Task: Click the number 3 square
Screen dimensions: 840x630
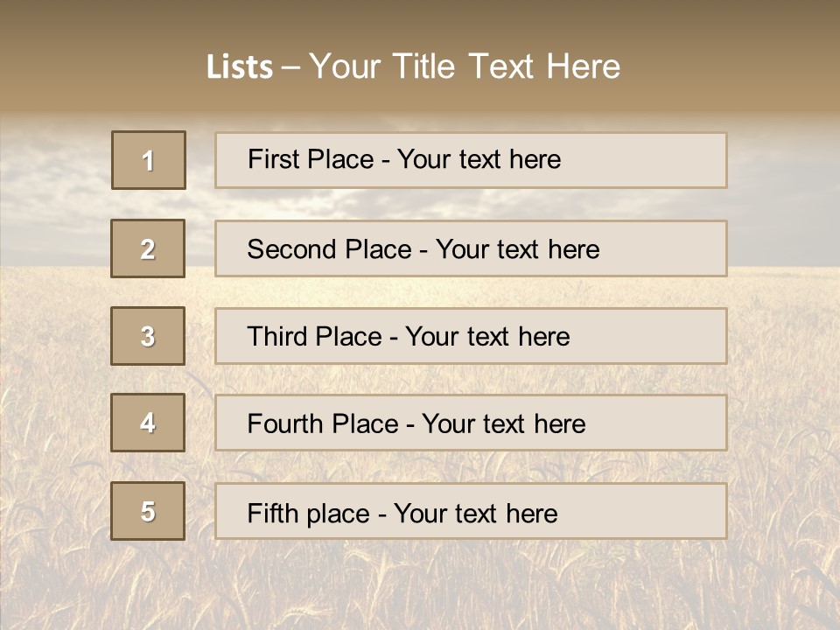Action: pyautogui.click(x=148, y=336)
